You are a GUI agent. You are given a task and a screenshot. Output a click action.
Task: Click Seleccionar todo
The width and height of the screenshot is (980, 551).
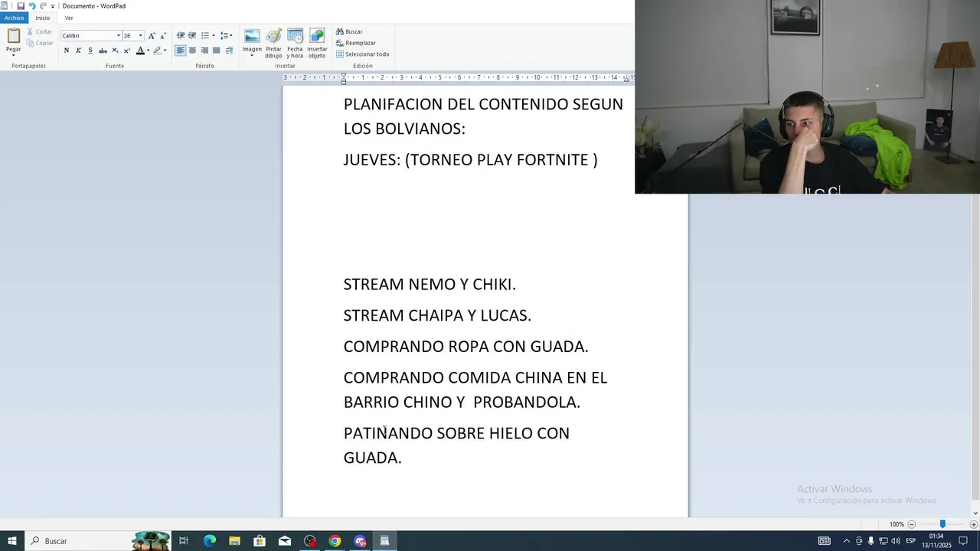[x=362, y=54]
